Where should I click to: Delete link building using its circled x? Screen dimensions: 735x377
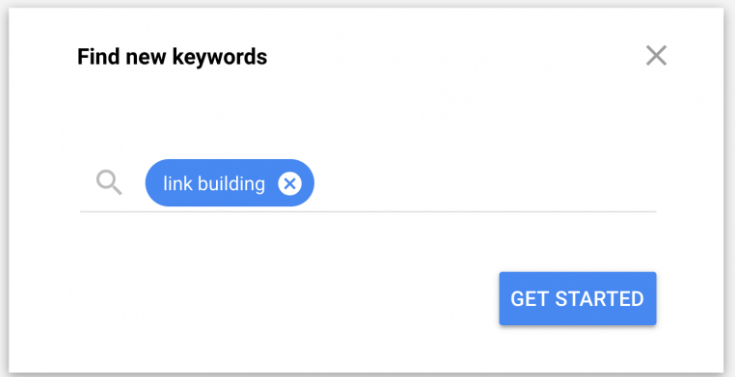[x=290, y=183]
